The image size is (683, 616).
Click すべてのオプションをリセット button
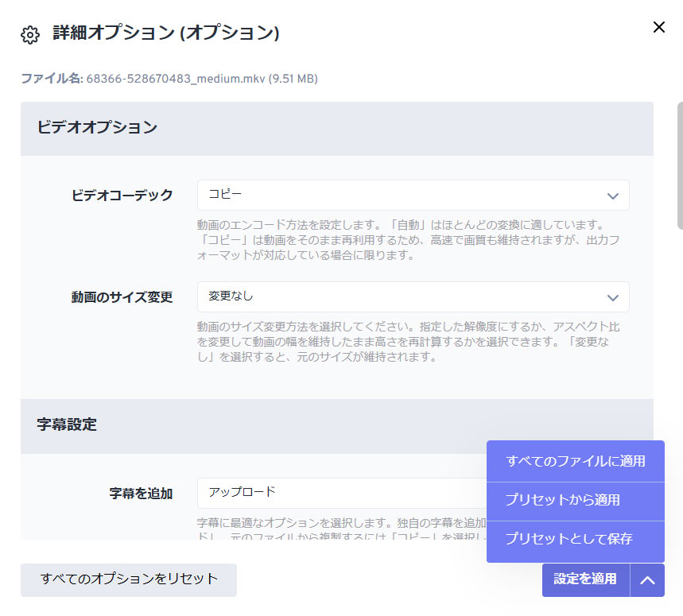click(x=129, y=579)
